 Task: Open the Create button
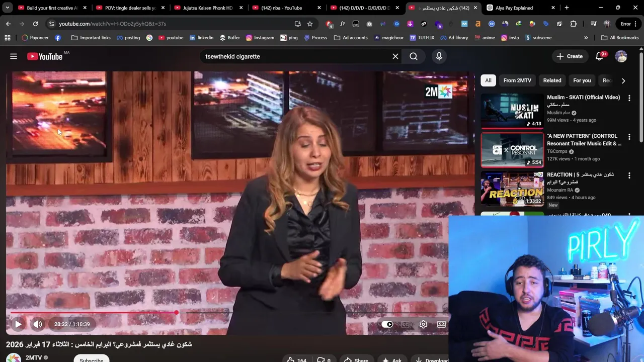[570, 56]
